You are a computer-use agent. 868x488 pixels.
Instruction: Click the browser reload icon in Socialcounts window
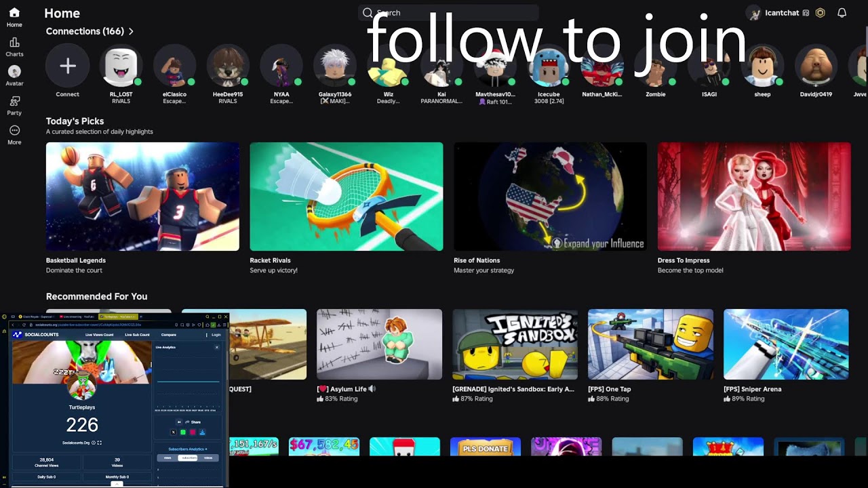[x=24, y=325]
